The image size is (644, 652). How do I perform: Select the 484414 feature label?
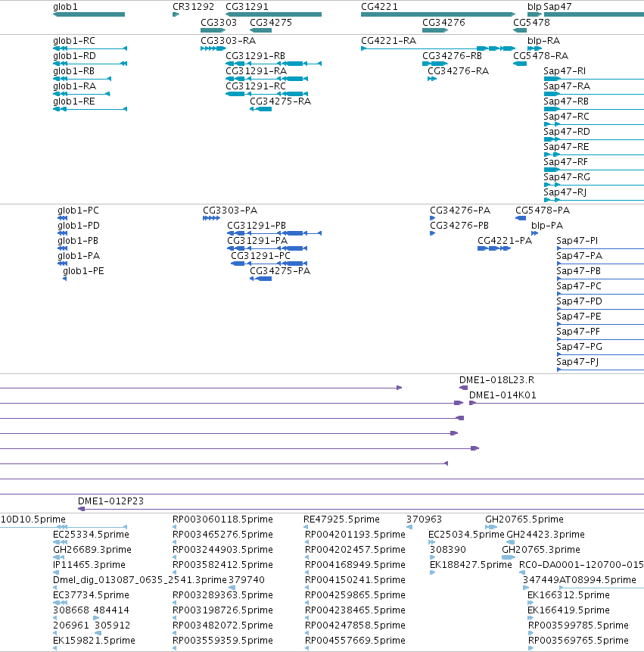111,610
